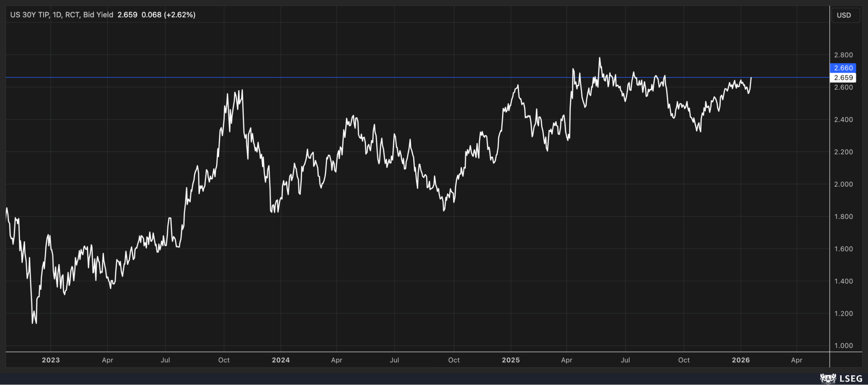Viewport: 868px width, 385px height.
Task: Click the USD currency button
Action: pos(844,15)
